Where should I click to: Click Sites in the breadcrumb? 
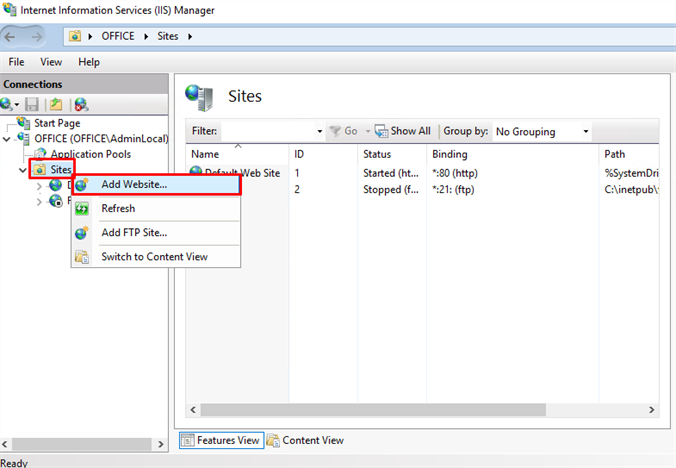168,36
